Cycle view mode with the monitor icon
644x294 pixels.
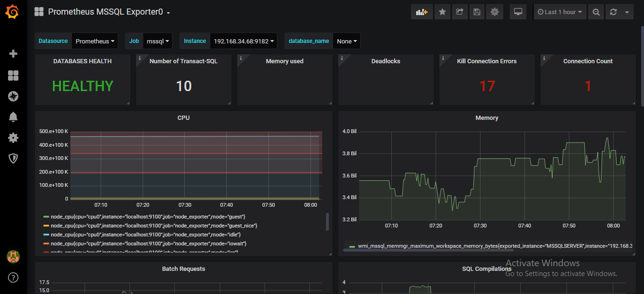[518, 12]
